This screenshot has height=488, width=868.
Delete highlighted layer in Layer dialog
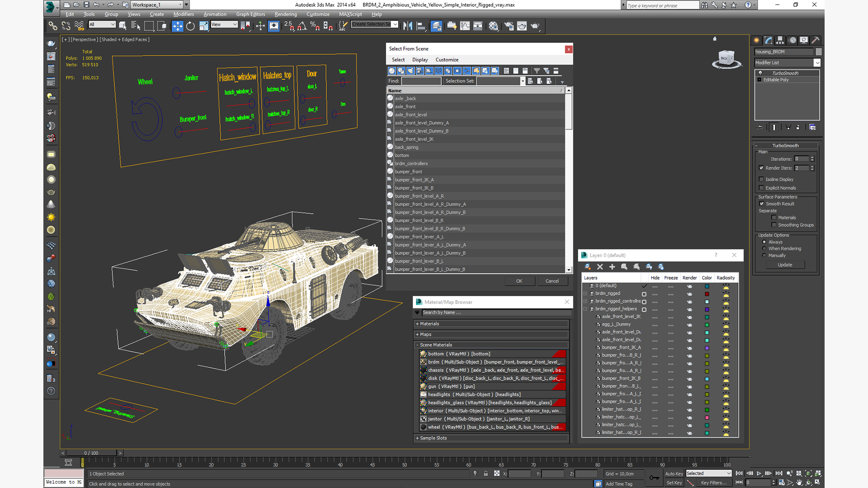(x=600, y=267)
